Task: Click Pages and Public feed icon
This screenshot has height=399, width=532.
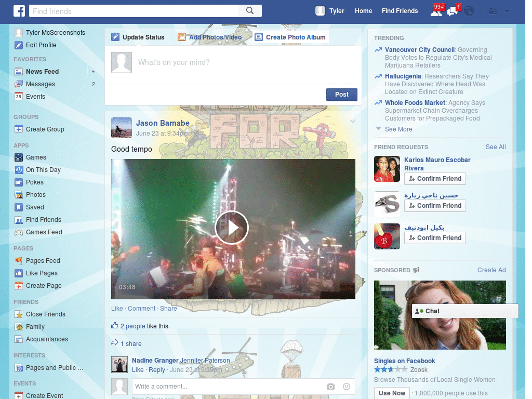Action: (19, 368)
